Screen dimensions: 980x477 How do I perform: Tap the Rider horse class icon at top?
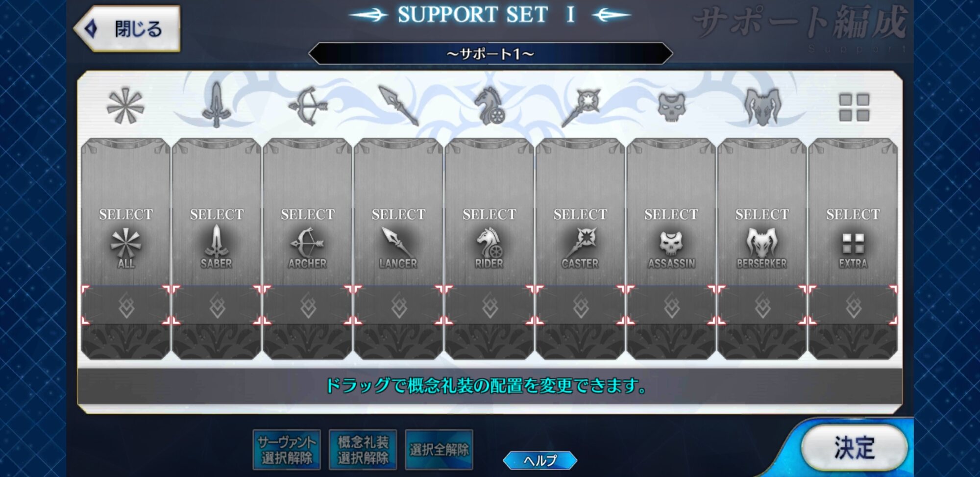[x=489, y=105]
